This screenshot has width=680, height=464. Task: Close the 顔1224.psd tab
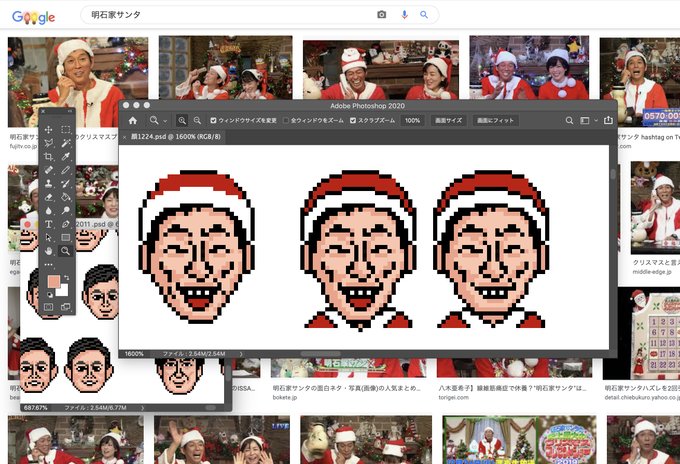[125, 137]
